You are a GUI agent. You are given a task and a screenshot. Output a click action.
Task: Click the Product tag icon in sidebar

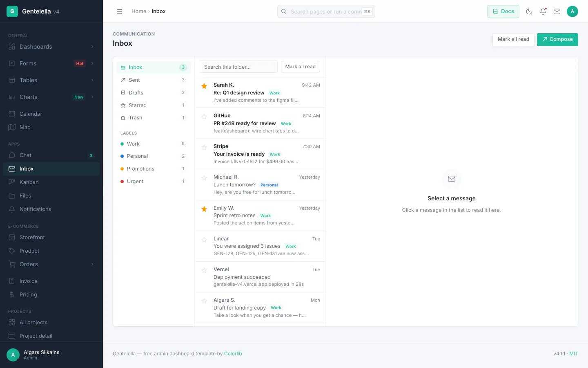(12, 251)
